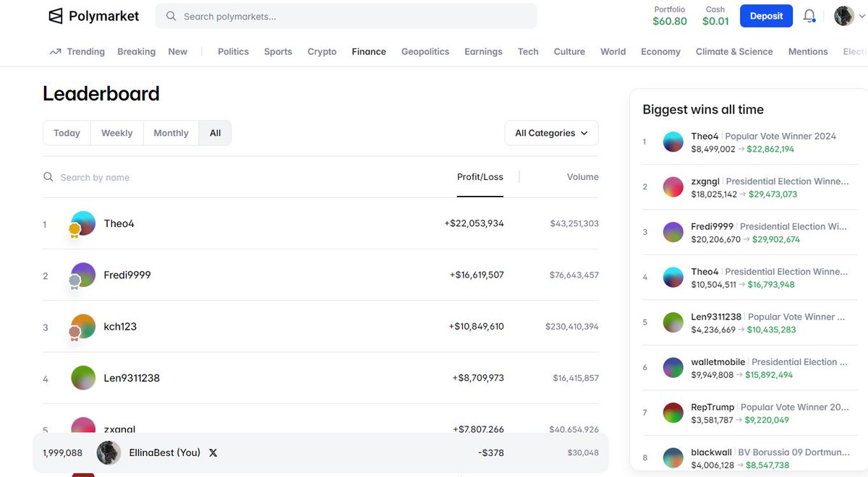868x477 pixels.
Task: Click the leaderboard name search magnifier icon
Action: tap(48, 177)
